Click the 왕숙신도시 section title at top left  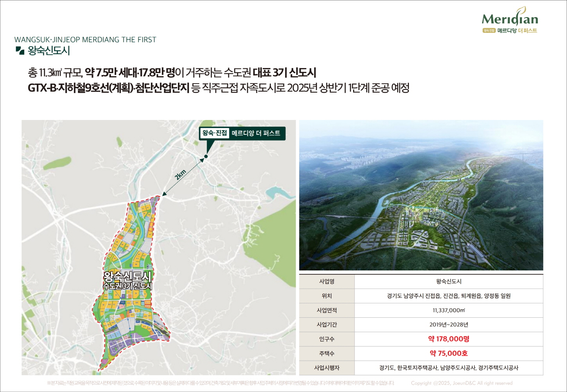tap(48, 50)
